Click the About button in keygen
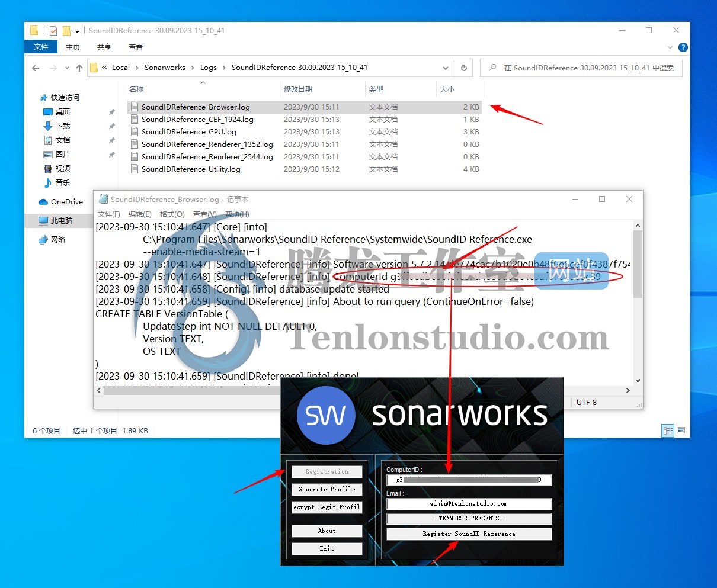The height and width of the screenshot is (588, 717). point(327,531)
